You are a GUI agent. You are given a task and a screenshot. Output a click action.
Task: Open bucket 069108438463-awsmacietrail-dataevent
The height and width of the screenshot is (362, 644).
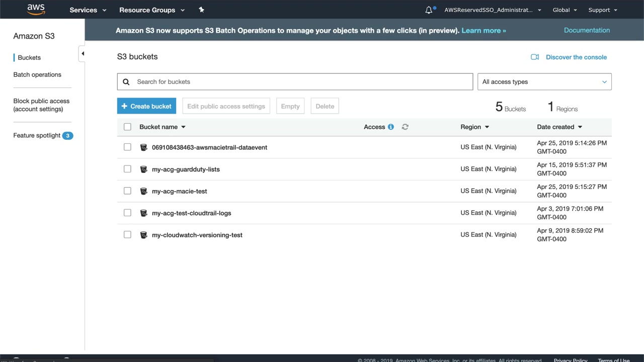tap(209, 147)
